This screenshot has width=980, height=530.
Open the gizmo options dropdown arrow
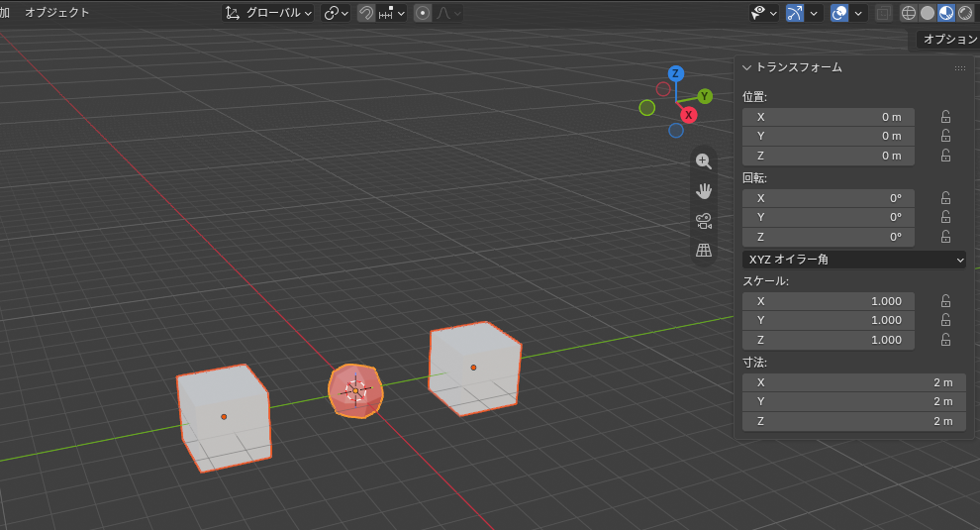pyautogui.click(x=814, y=13)
